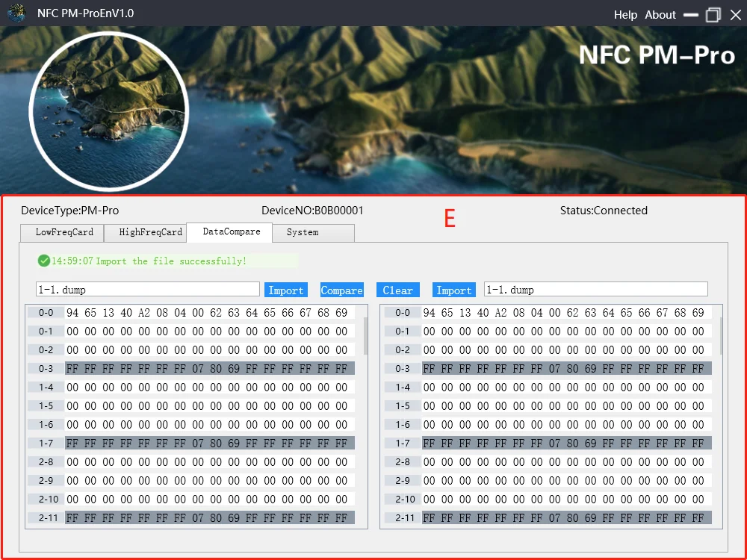Open the About menu
Viewport: 747px width, 560px height.
[660, 15]
